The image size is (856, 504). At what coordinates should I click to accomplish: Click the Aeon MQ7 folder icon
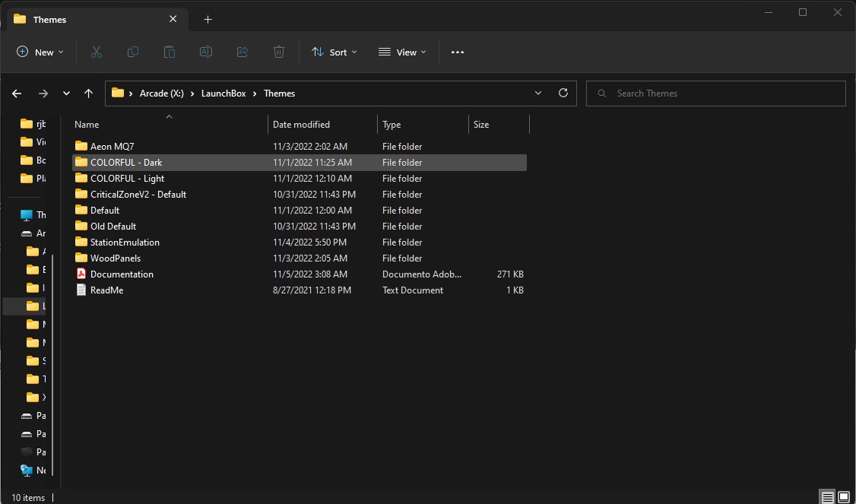coord(81,146)
